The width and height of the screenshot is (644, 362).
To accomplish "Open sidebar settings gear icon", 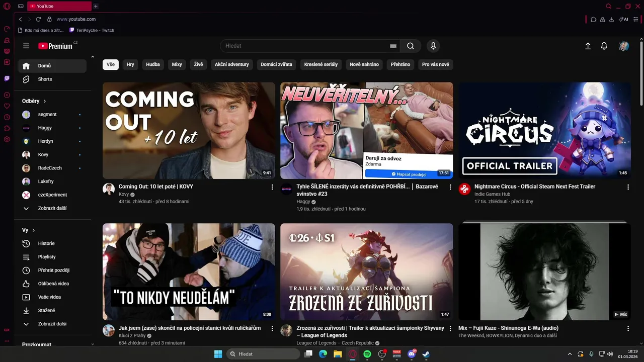I will point(7,139).
